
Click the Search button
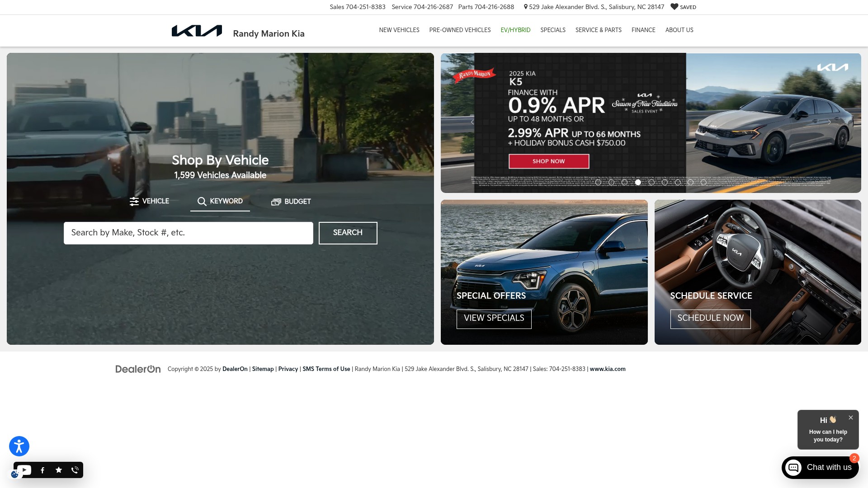pos(348,233)
